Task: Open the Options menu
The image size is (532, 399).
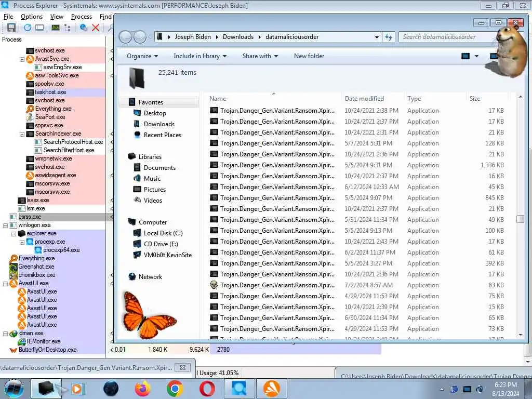Action: [x=32, y=17]
